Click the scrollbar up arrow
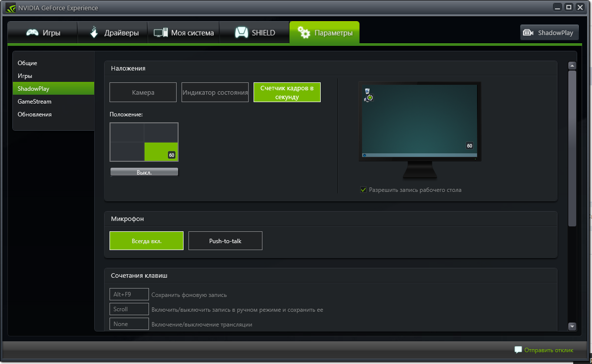This screenshot has width=592, height=364. [572, 66]
